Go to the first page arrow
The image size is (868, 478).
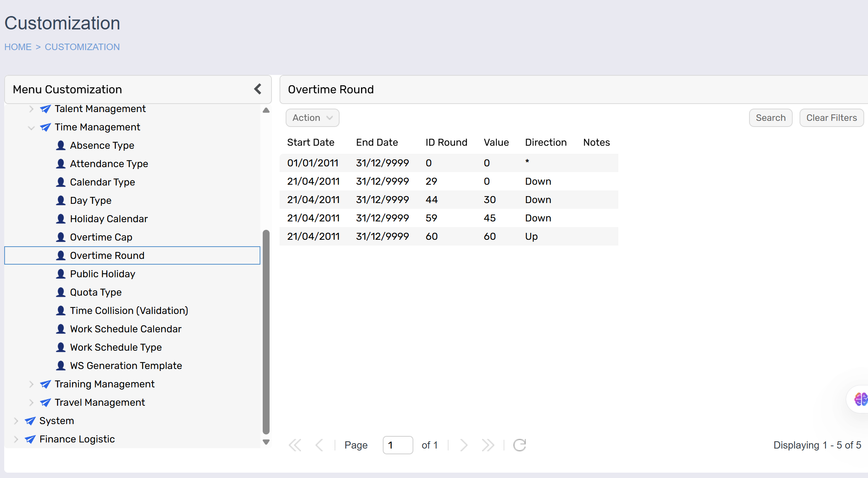tap(295, 445)
